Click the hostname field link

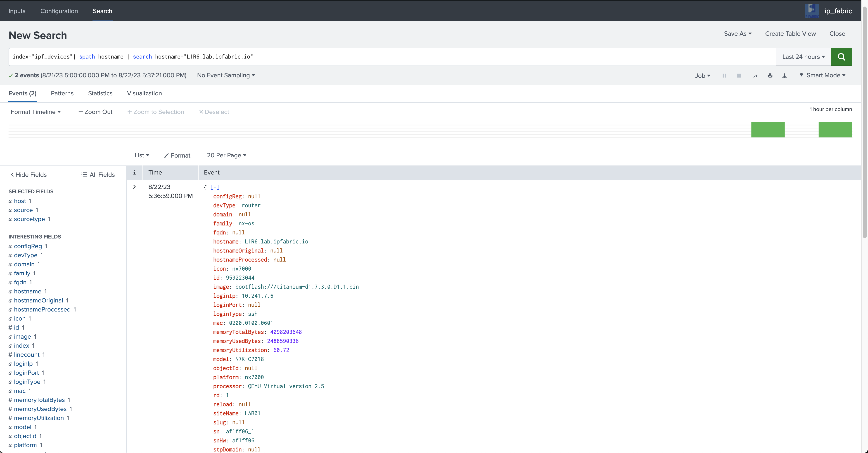28,291
